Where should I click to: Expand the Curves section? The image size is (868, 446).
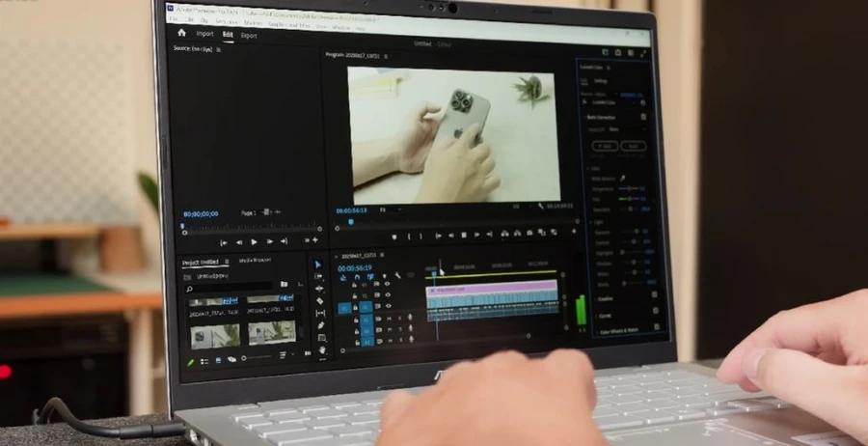pyautogui.click(x=596, y=316)
